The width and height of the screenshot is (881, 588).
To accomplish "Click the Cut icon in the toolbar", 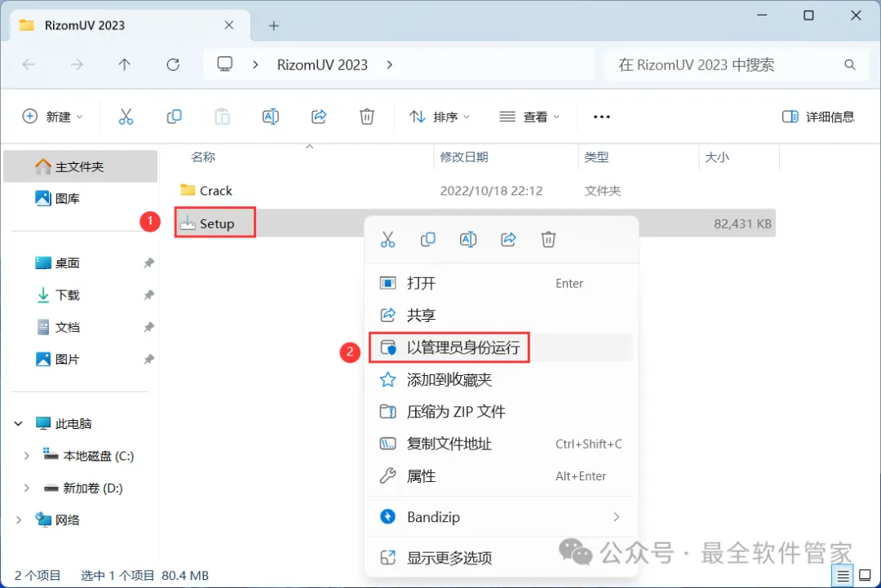I will (x=126, y=117).
